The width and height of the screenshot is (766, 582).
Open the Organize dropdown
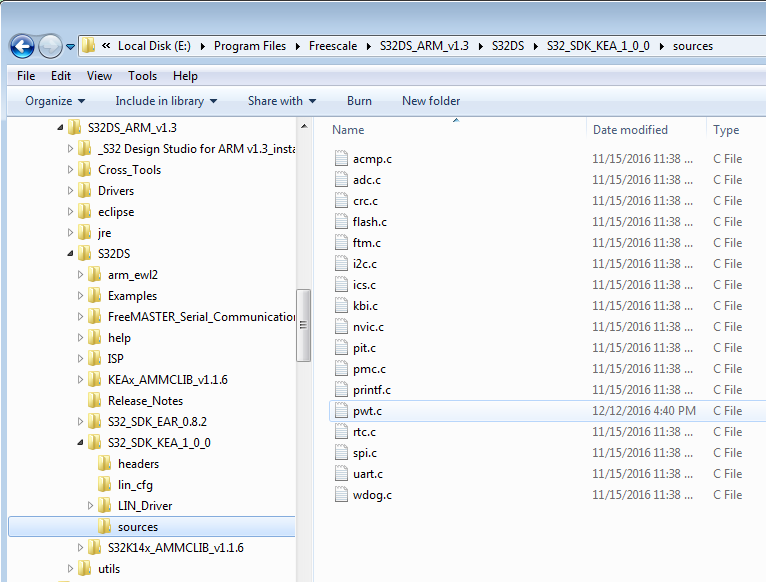point(55,101)
